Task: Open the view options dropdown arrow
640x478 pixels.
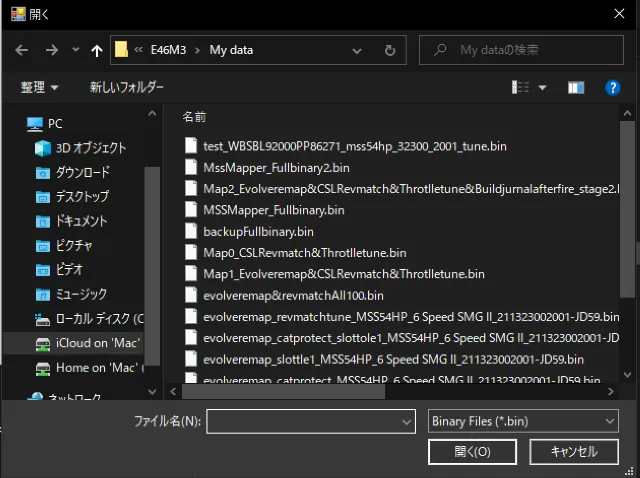Action: [542, 87]
